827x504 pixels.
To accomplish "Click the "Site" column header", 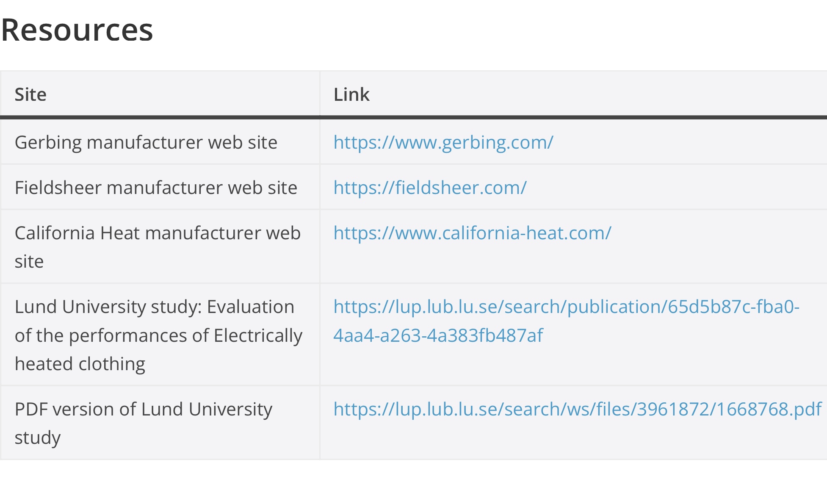I will pyautogui.click(x=30, y=94).
